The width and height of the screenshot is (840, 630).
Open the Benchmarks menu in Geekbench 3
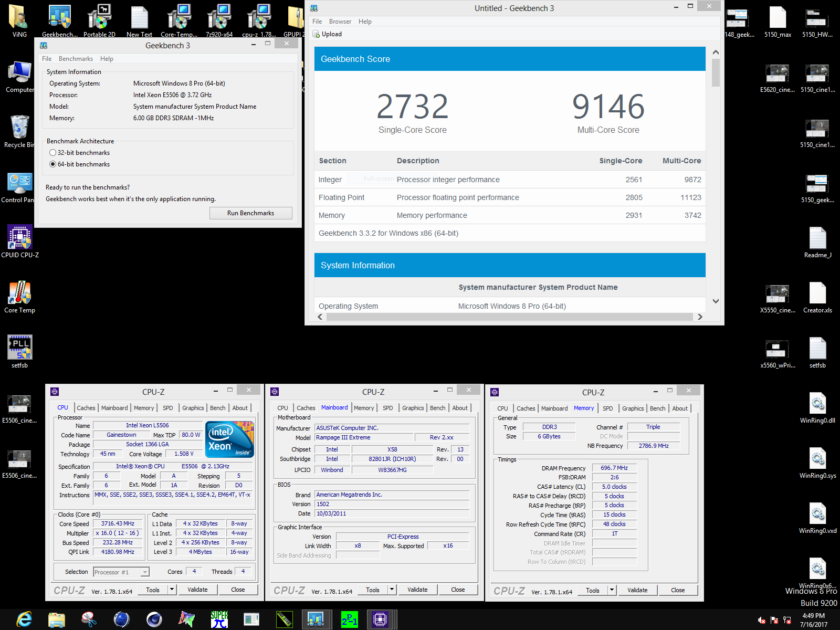[76, 59]
